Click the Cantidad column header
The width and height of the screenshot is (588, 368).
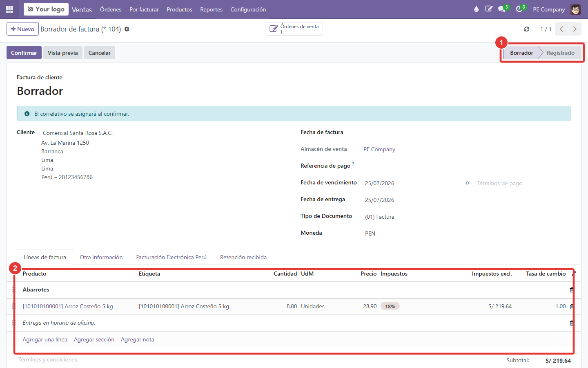(285, 274)
